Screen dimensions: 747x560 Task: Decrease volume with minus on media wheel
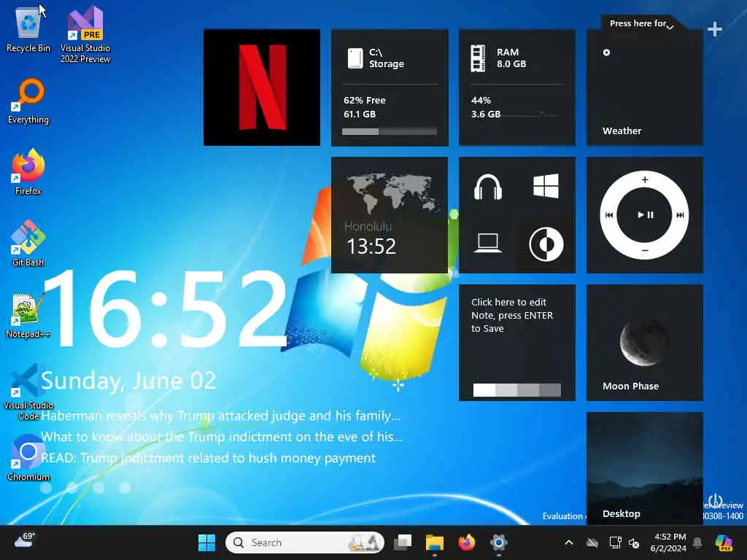pos(645,251)
